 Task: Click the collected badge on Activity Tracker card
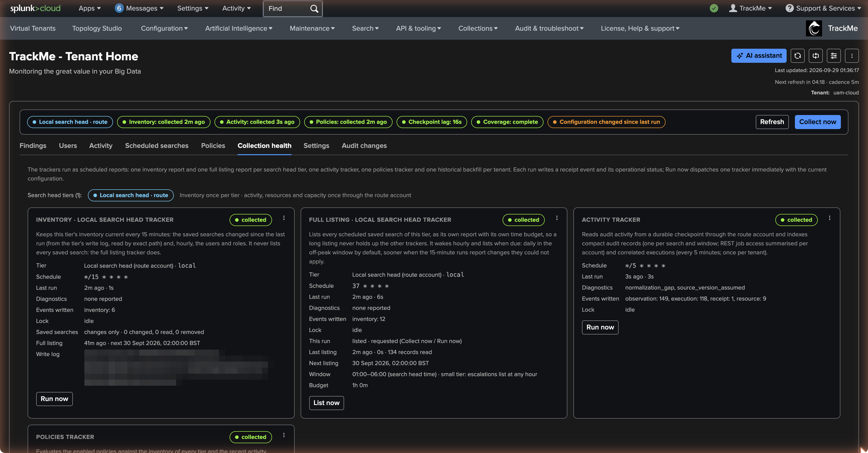tap(796, 220)
